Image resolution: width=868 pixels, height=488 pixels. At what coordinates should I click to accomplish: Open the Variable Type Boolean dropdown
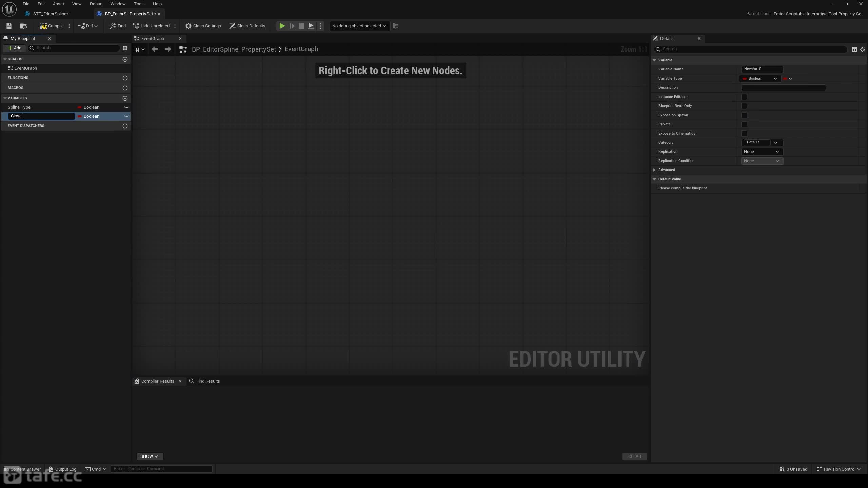click(x=760, y=79)
